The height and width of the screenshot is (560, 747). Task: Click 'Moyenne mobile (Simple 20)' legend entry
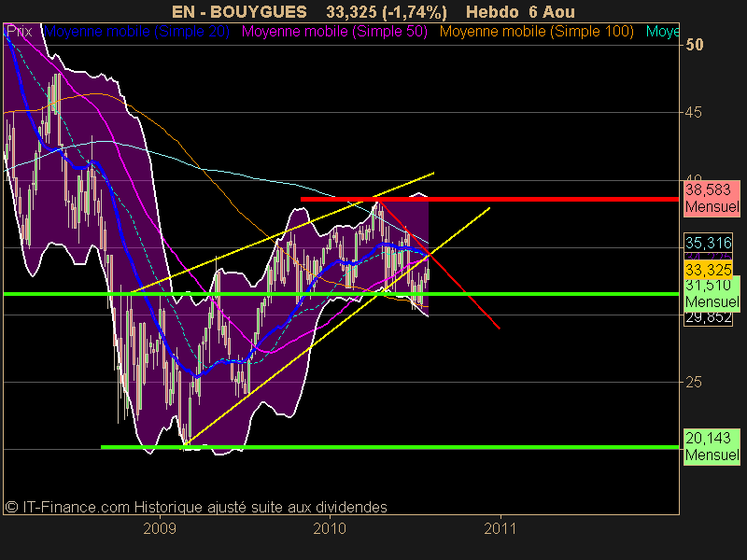pos(136,32)
